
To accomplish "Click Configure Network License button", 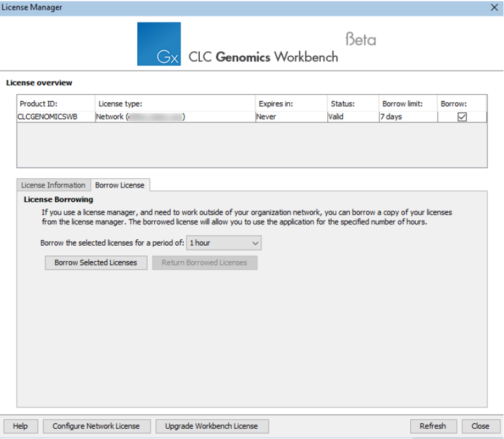I will (x=96, y=426).
